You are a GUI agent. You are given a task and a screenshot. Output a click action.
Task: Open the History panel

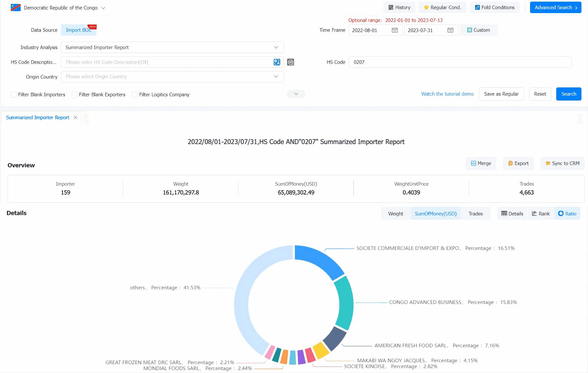399,8
